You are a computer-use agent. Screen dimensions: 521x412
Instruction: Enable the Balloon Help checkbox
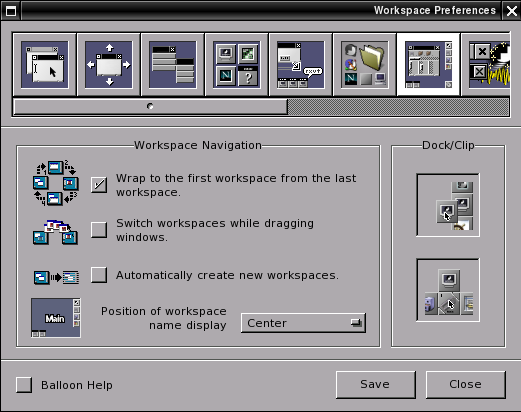(x=24, y=385)
